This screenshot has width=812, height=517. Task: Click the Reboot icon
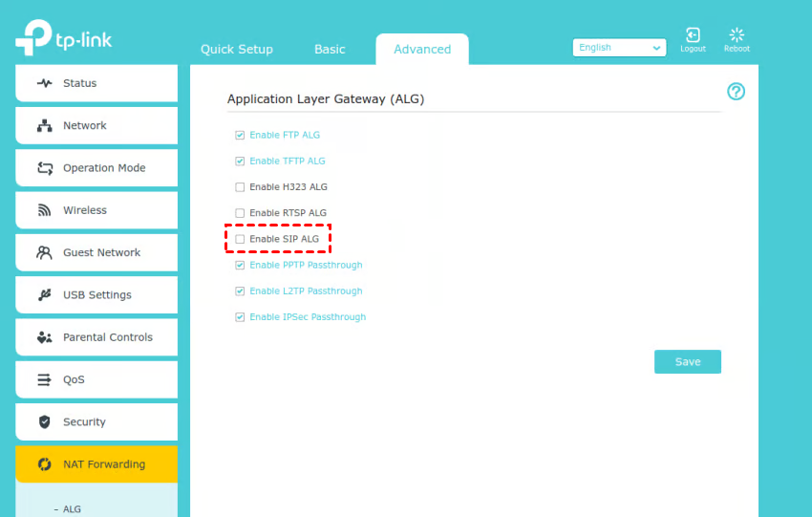point(737,36)
